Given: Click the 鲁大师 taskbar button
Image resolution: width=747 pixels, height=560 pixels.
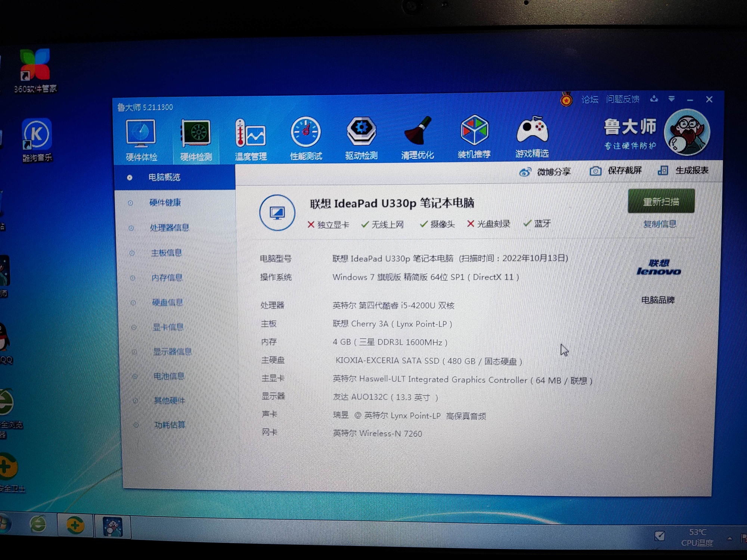Looking at the screenshot, I should [113, 527].
